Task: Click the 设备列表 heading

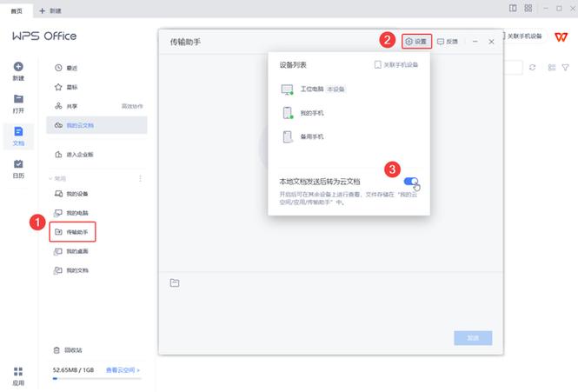Action: [293, 65]
